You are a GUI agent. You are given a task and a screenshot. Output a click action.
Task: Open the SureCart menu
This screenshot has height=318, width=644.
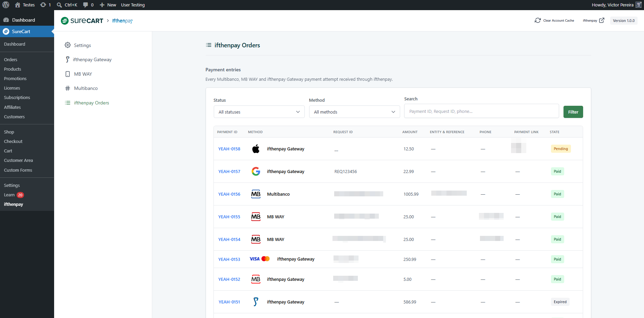(x=27, y=31)
